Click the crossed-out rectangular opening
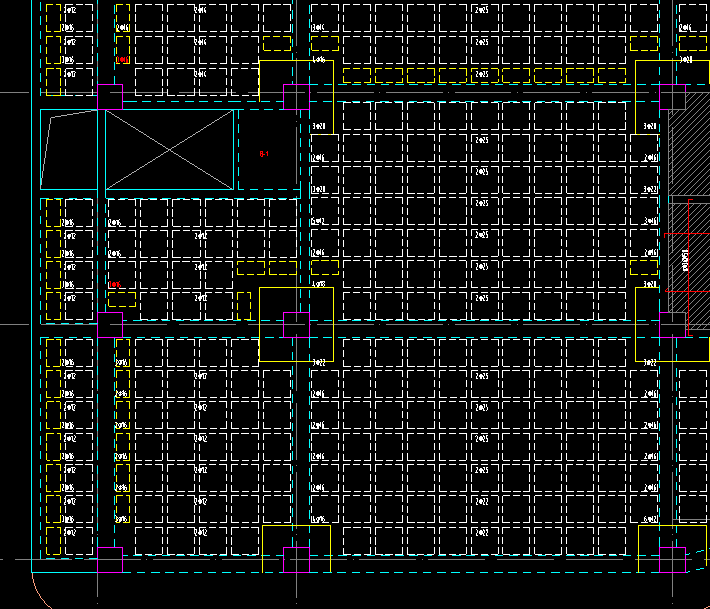710x609 pixels. 169,149
